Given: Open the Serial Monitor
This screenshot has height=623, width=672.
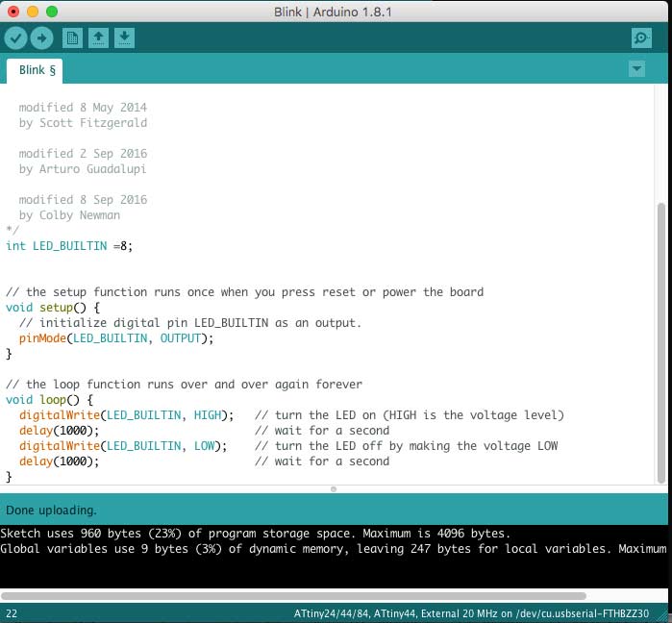Looking at the screenshot, I should [x=641, y=38].
